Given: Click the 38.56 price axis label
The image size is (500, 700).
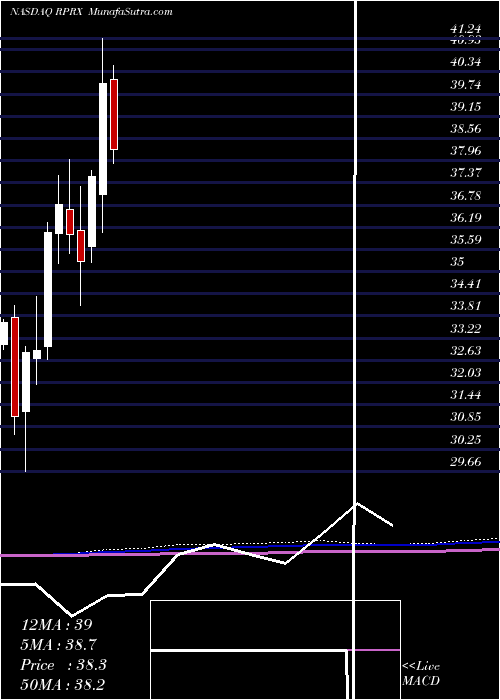Looking at the screenshot, I should (x=466, y=129).
